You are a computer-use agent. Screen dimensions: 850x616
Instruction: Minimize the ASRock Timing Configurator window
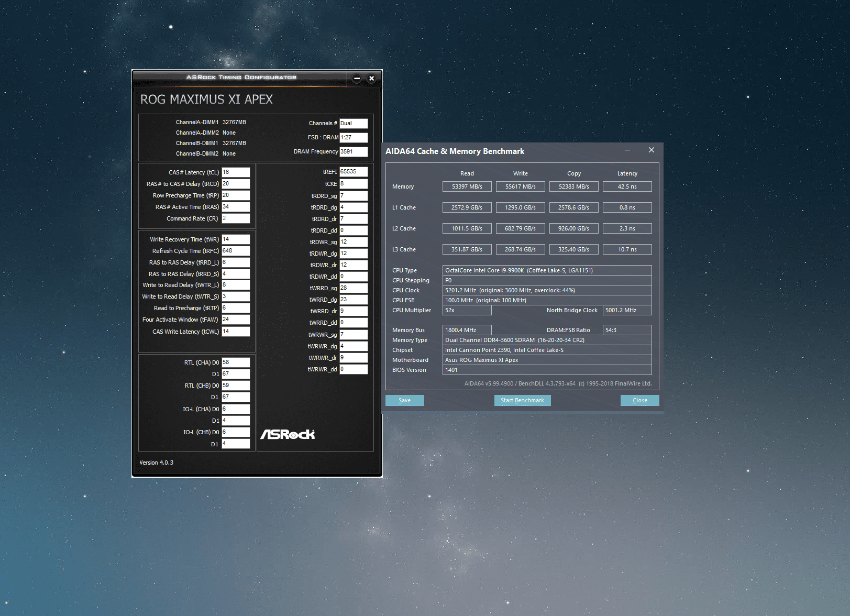tap(357, 79)
